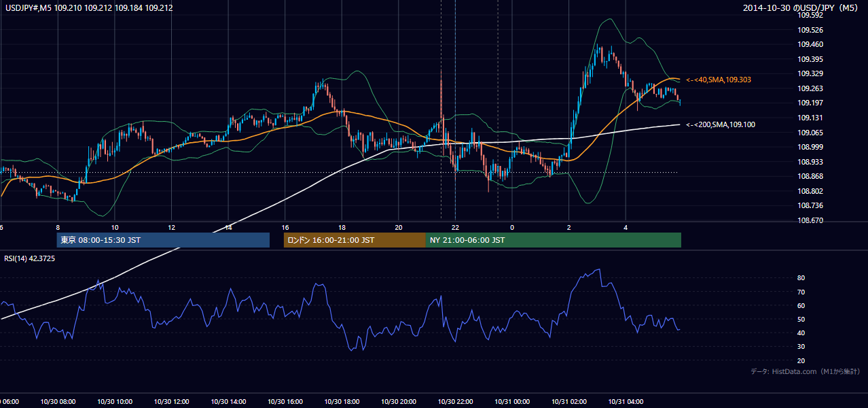Click the 10/31 02:00 time axis label
This screenshot has width=868, height=408.
(x=568, y=402)
